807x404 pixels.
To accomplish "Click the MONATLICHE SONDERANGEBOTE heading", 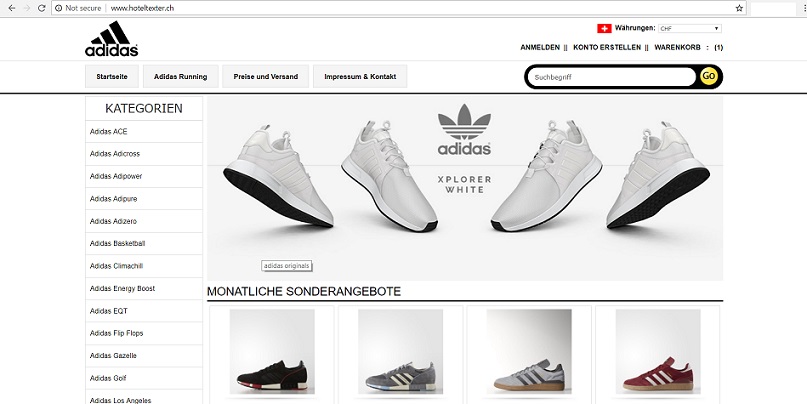I will click(304, 291).
